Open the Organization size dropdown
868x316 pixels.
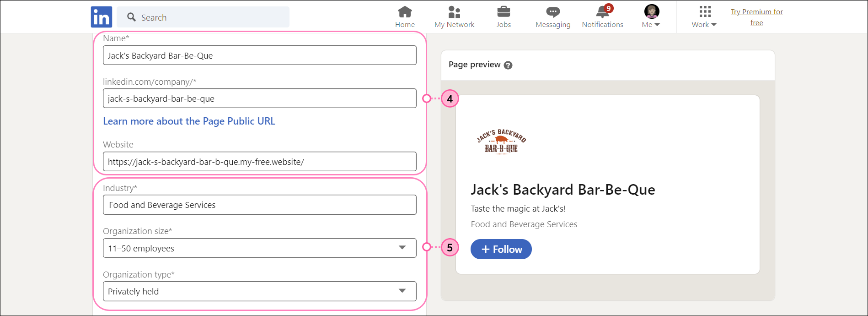(260, 248)
